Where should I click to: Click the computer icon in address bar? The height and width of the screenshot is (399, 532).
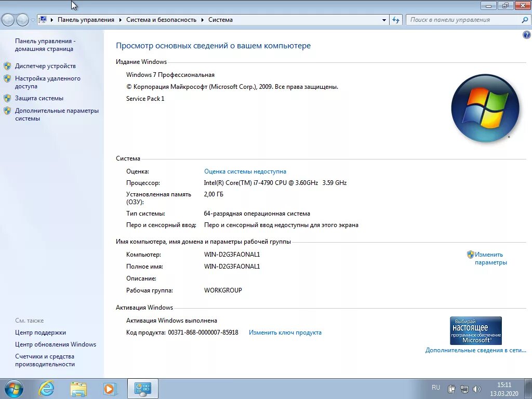43,20
